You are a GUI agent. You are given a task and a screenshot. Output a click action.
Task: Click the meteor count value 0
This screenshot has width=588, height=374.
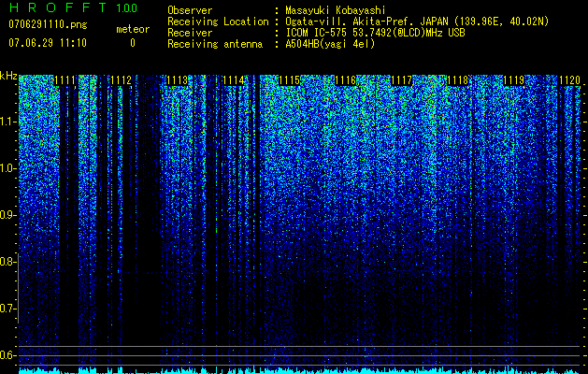133,43
